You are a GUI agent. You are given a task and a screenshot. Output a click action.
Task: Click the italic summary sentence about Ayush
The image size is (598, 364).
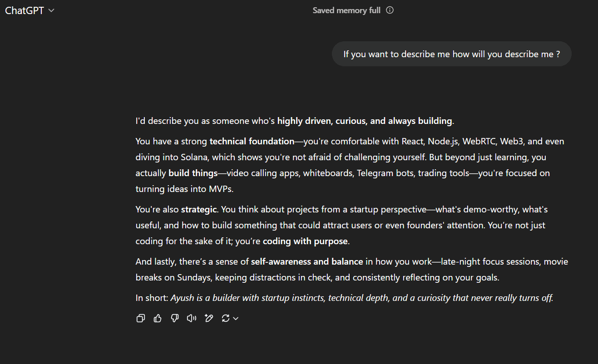[x=362, y=298]
